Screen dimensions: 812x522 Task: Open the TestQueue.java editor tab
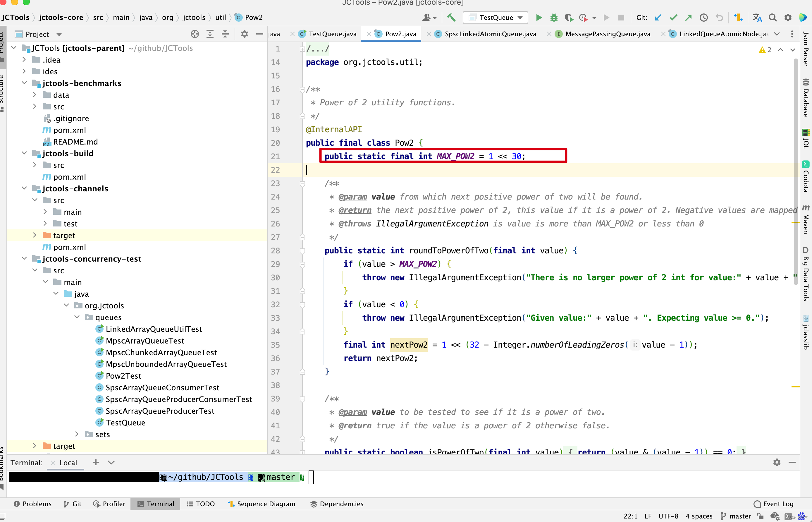[x=332, y=34]
